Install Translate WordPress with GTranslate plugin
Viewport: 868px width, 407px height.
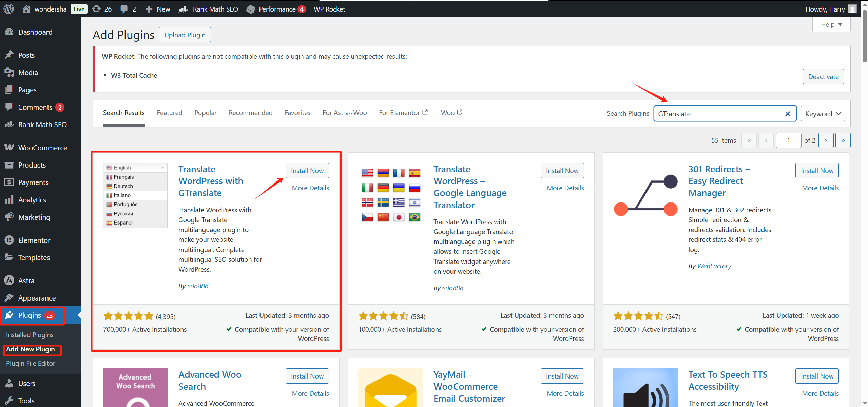coord(307,171)
